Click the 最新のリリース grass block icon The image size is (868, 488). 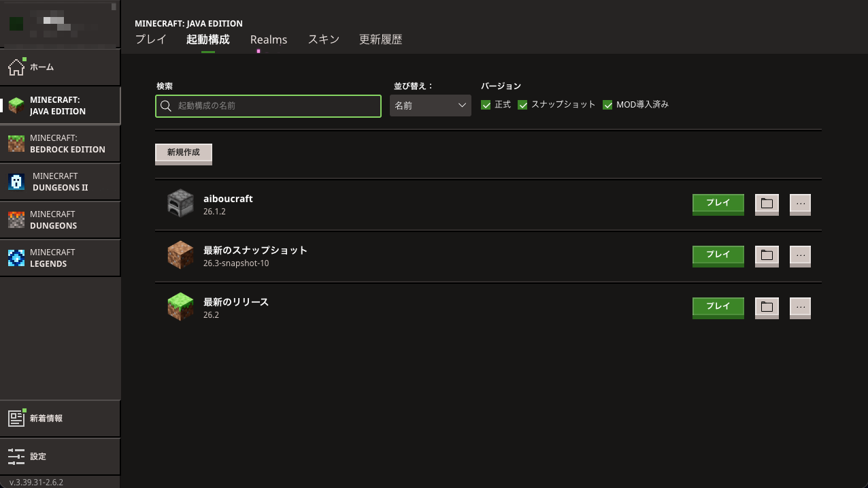tap(180, 307)
